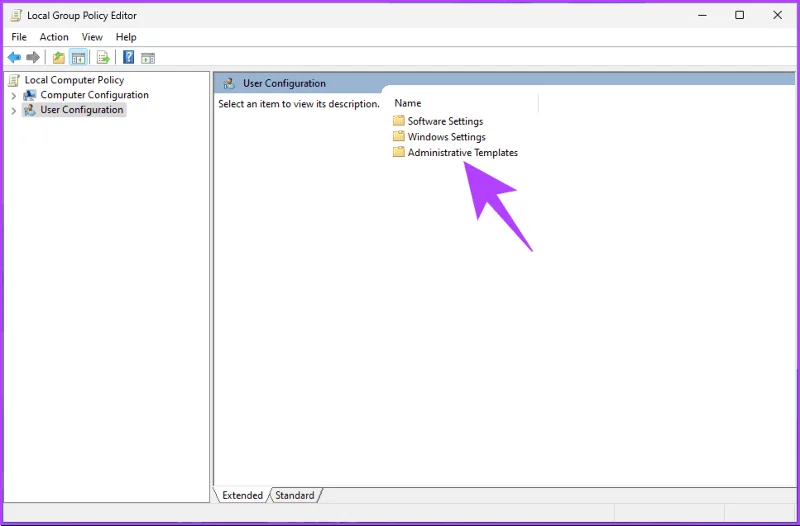The image size is (800, 526).
Task: Click the title bar app icon
Action: pyautogui.click(x=16, y=15)
